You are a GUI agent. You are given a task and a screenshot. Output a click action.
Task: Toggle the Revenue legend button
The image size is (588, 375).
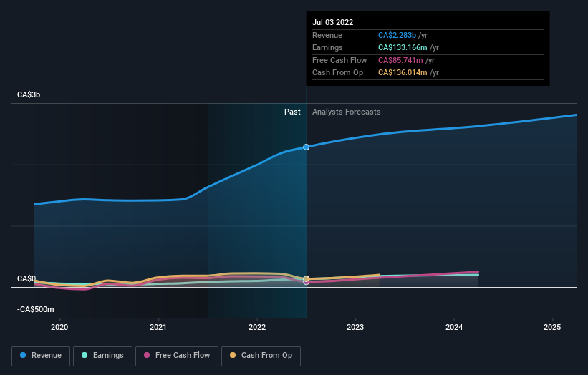click(x=41, y=356)
